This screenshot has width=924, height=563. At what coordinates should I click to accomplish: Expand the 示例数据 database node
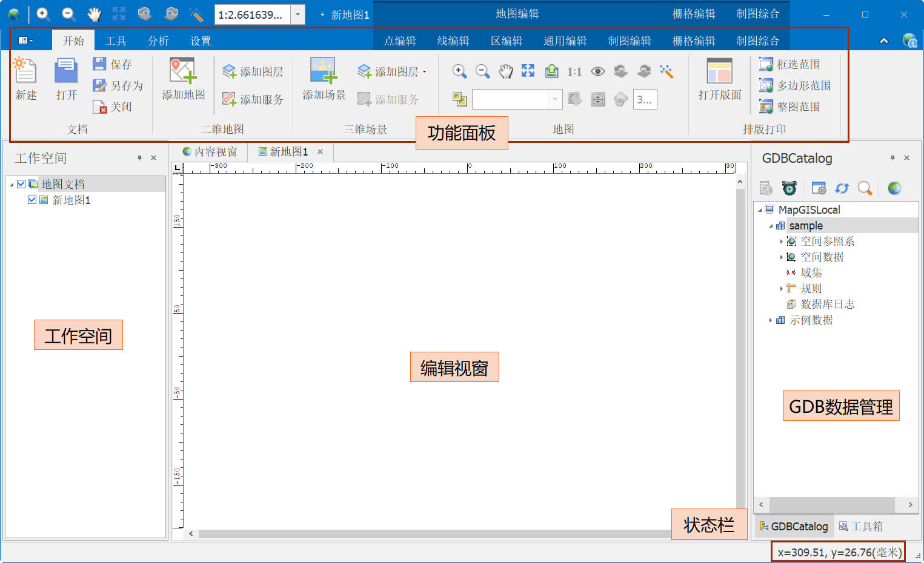770,320
